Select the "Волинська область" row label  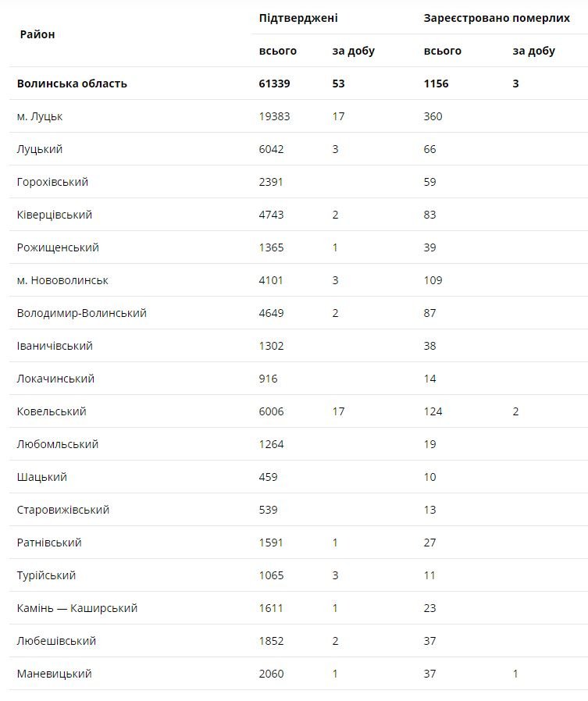tap(72, 84)
